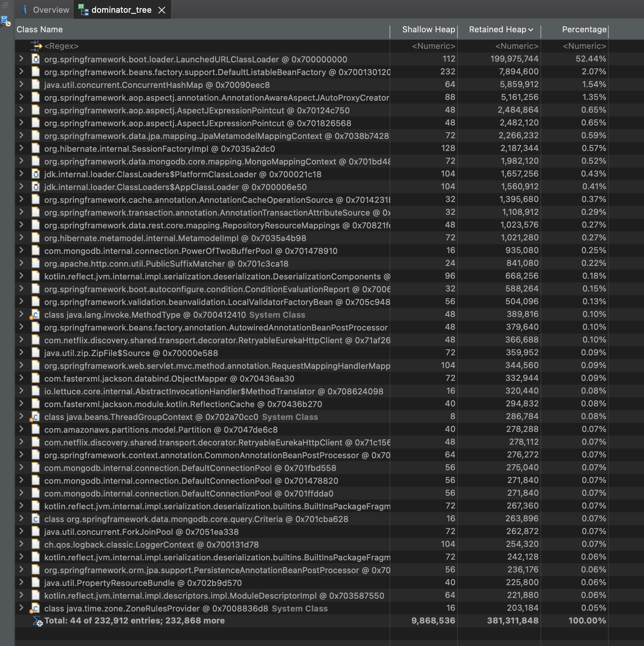Viewport: 644px width, 646px height.
Task: Click the Retained Heap Numeric filter field
Action: 517,46
